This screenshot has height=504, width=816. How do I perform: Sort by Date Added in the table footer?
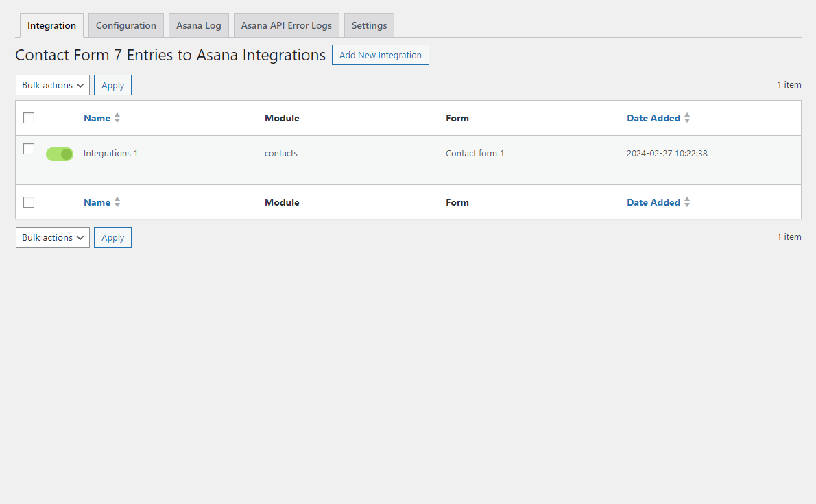653,202
